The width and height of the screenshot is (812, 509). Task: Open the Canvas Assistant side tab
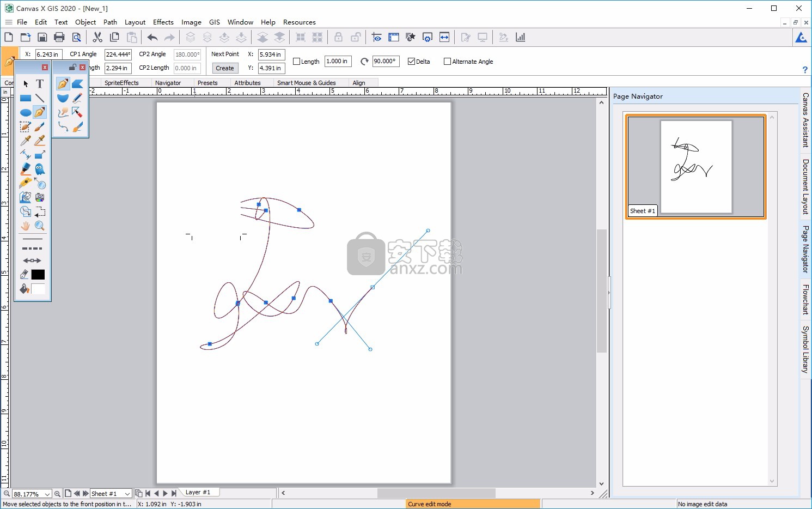[x=805, y=120]
